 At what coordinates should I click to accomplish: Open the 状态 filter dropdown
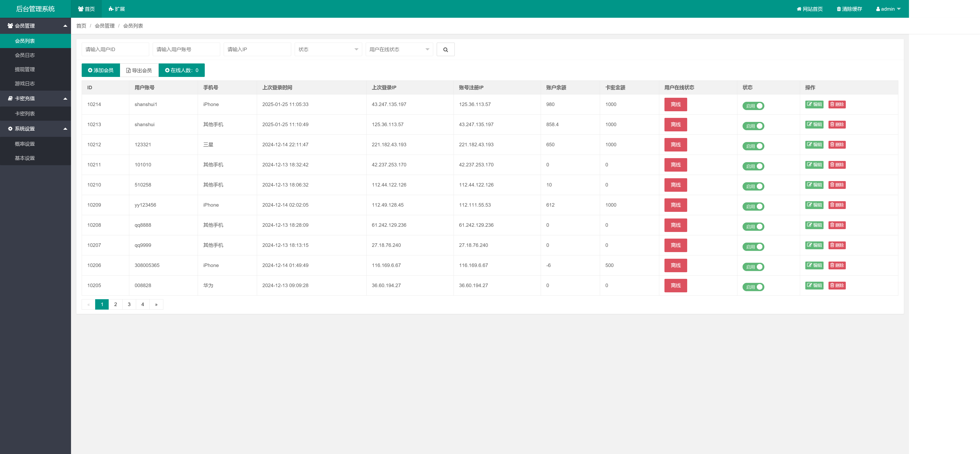point(328,49)
